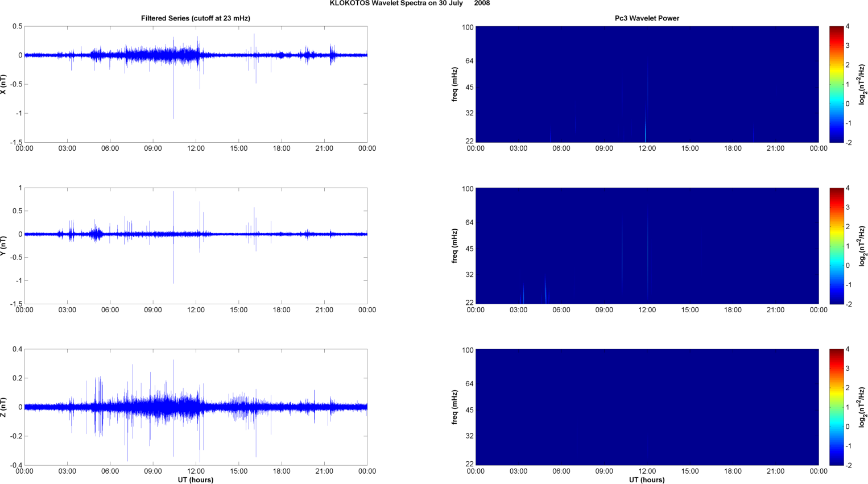This screenshot has height=484, width=868.
Task: Click the "Pc3 Wavelet Power" heading
Action: tap(647, 18)
